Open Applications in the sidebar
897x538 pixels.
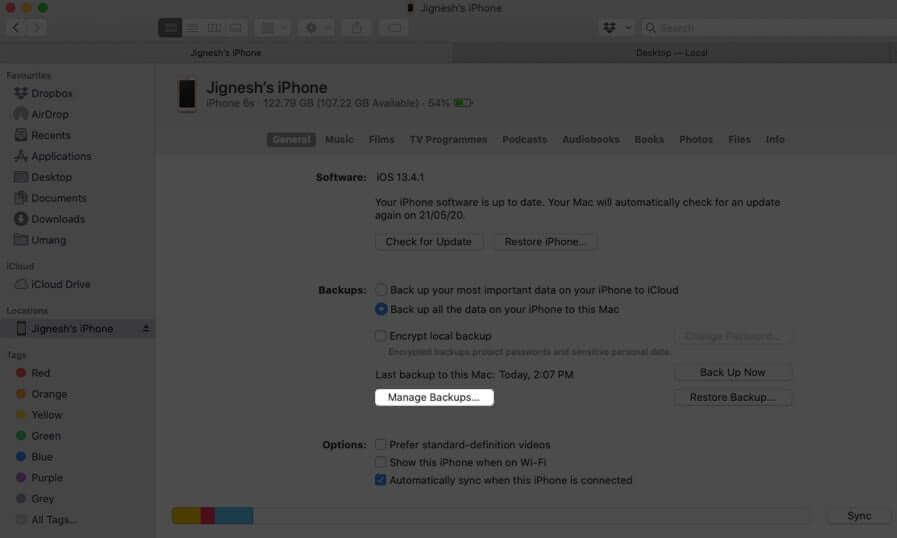click(61, 156)
